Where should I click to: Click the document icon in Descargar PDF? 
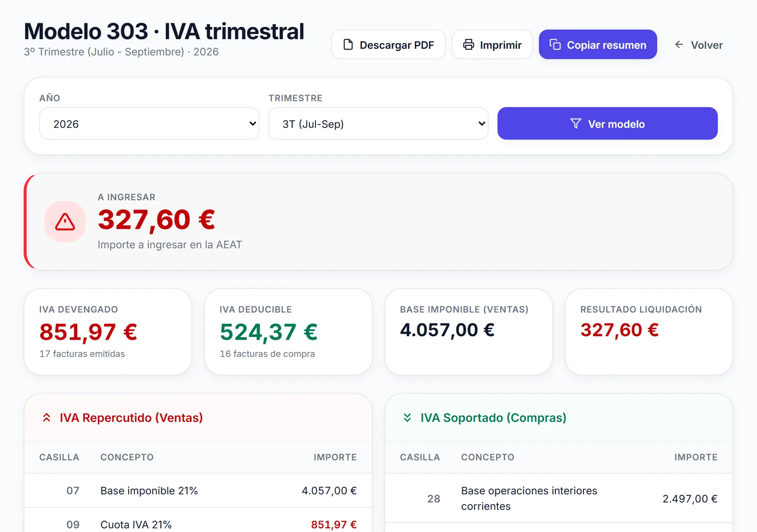click(x=348, y=44)
